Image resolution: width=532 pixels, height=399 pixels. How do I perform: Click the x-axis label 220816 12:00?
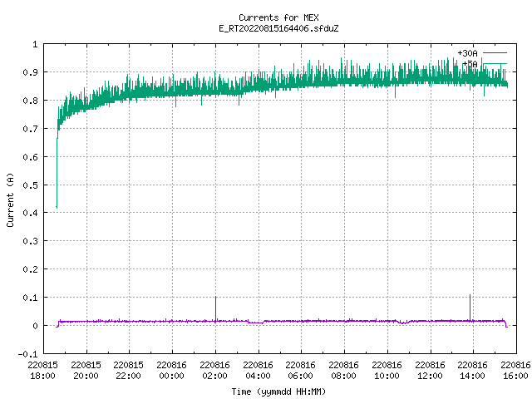431,371
